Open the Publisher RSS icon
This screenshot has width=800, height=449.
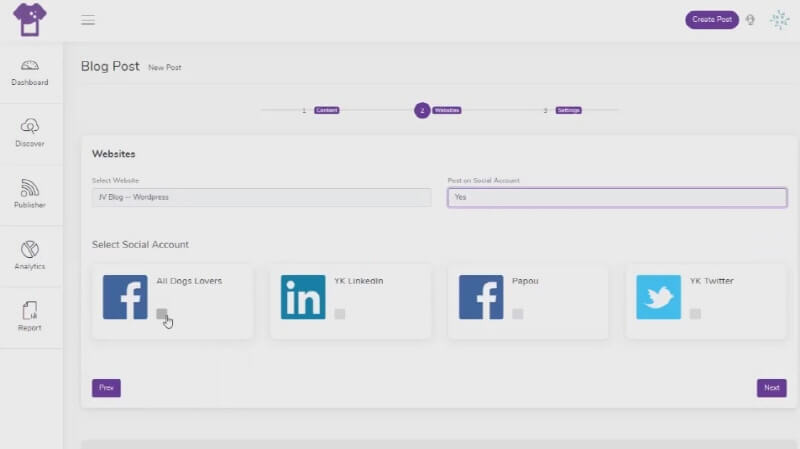coord(30,188)
